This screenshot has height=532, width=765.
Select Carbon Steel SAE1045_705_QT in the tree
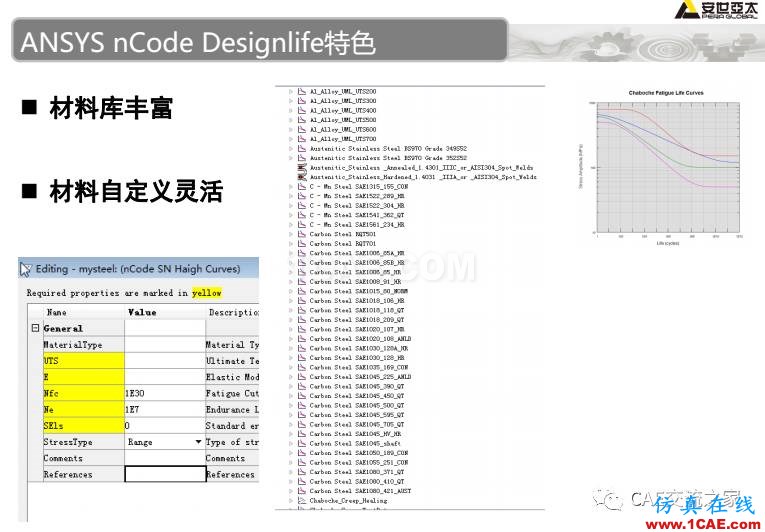click(357, 425)
